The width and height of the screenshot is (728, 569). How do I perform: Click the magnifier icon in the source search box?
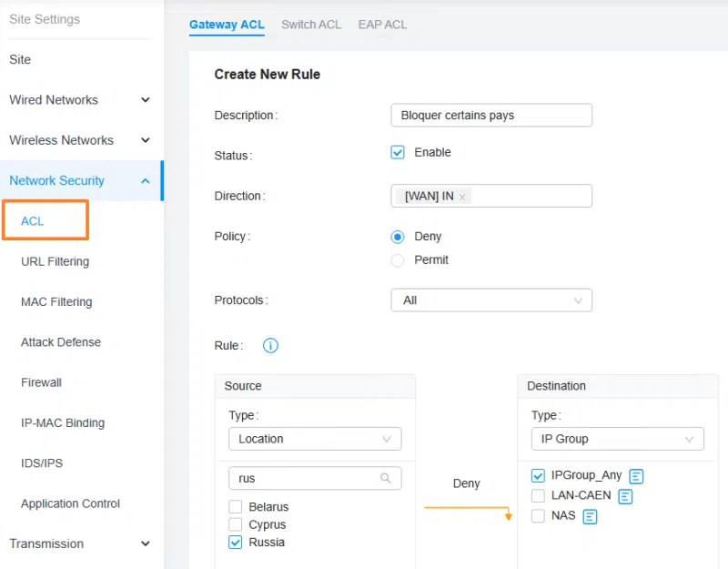[388, 478]
